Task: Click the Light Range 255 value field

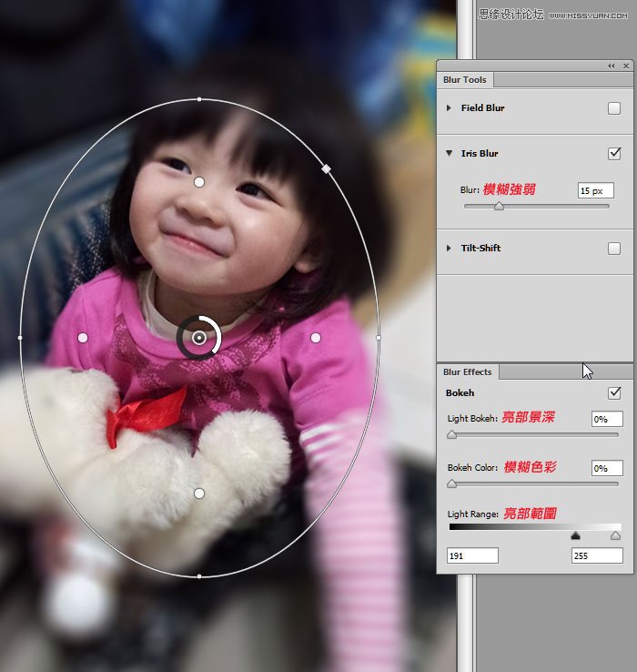Action: click(x=597, y=555)
